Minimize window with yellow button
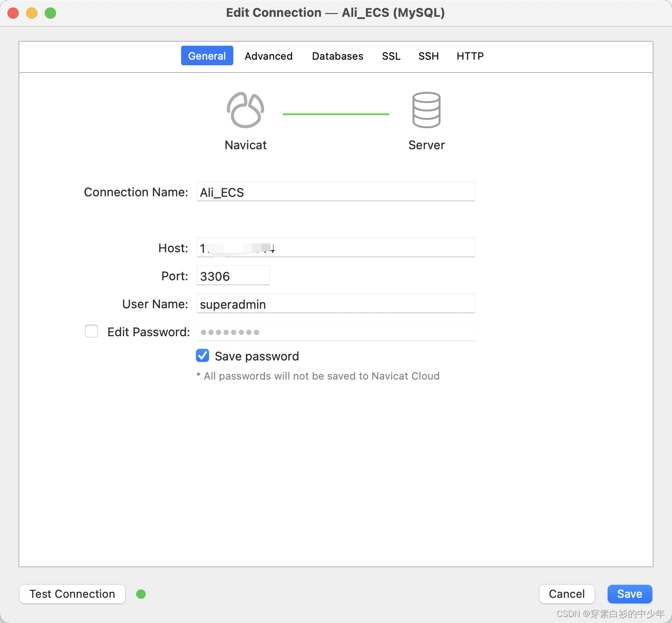This screenshot has width=672, height=623. (32, 13)
